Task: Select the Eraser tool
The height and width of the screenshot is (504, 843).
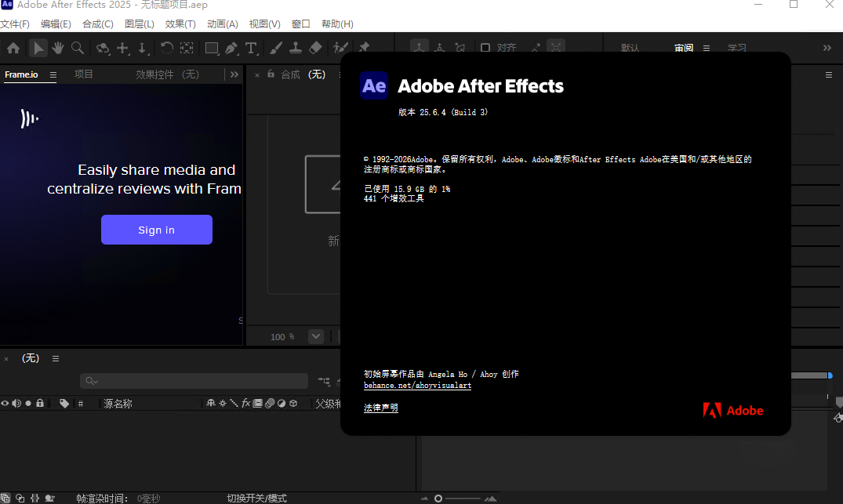Action: (315, 49)
